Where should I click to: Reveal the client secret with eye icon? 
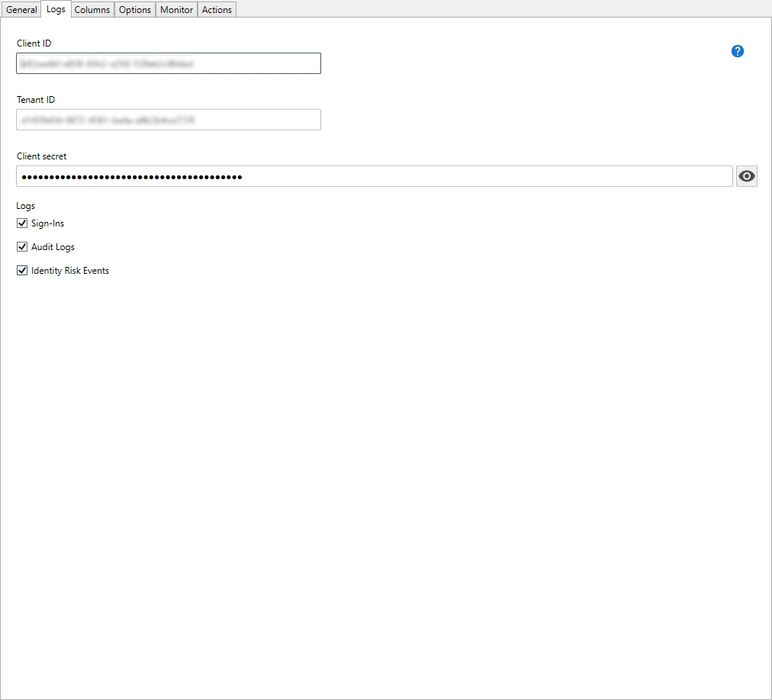(746, 176)
